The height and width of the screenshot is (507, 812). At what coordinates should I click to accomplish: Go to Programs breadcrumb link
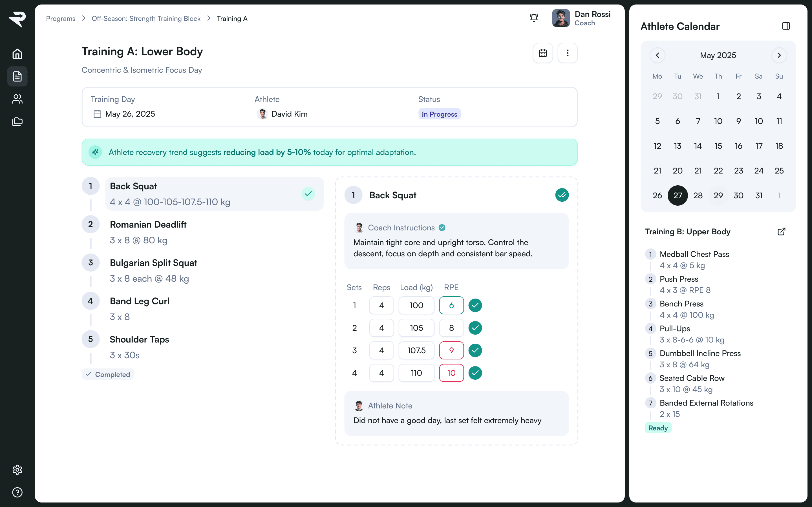click(x=61, y=19)
